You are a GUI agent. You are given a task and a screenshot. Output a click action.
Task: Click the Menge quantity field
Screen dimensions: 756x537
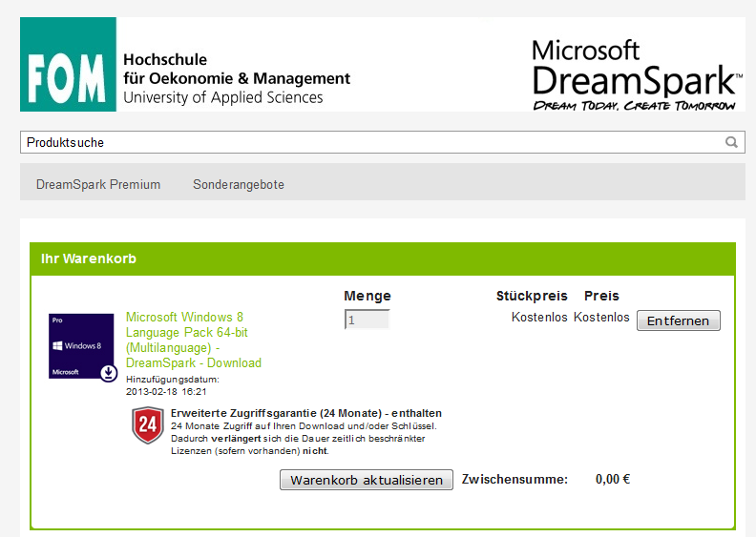(x=367, y=320)
